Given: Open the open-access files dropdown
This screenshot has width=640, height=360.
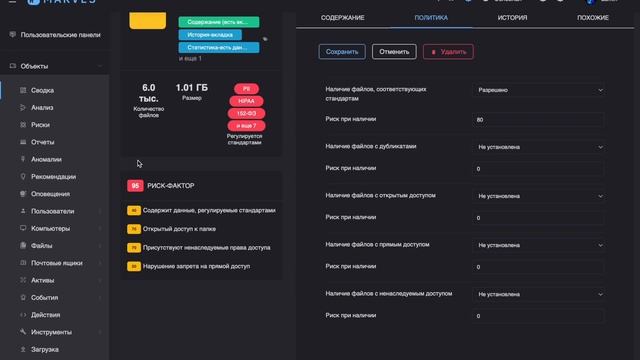Looking at the screenshot, I should coord(539,196).
